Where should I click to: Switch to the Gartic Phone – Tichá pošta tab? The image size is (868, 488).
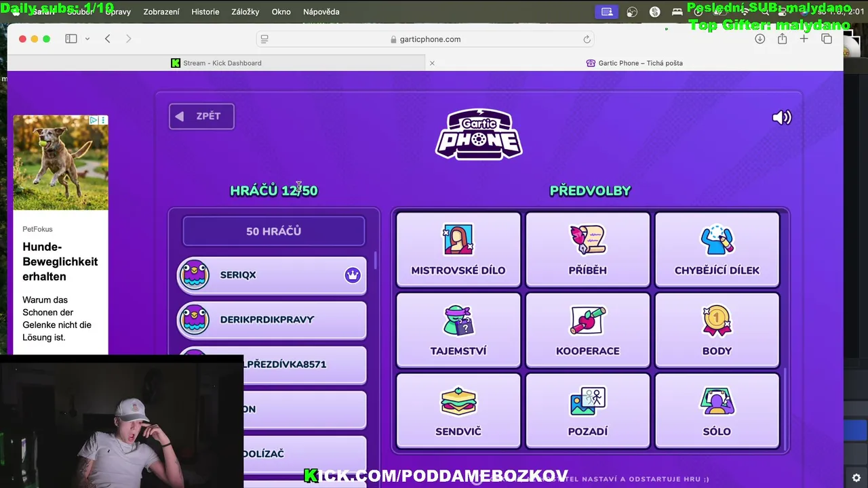point(634,63)
